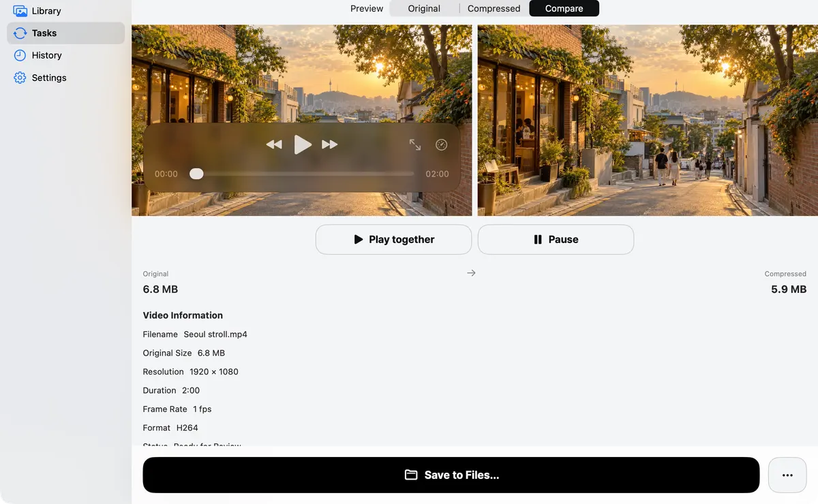The image size is (818, 504).
Task: Click the Format value H264
Action: (x=187, y=428)
